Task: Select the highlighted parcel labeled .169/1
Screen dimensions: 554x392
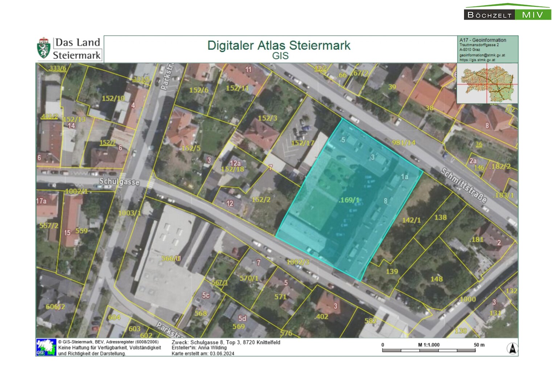Action: 349,200
